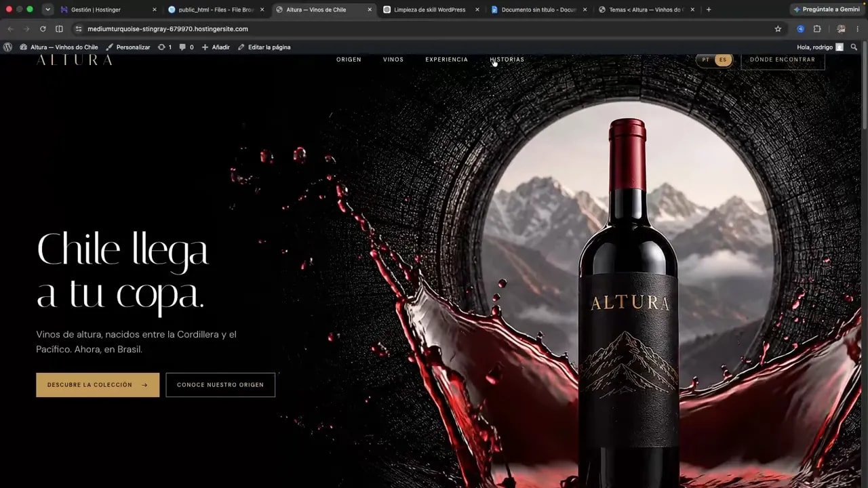Open the Chrome profile avatar
Viewport: 868px width, 488px height.
(x=841, y=29)
